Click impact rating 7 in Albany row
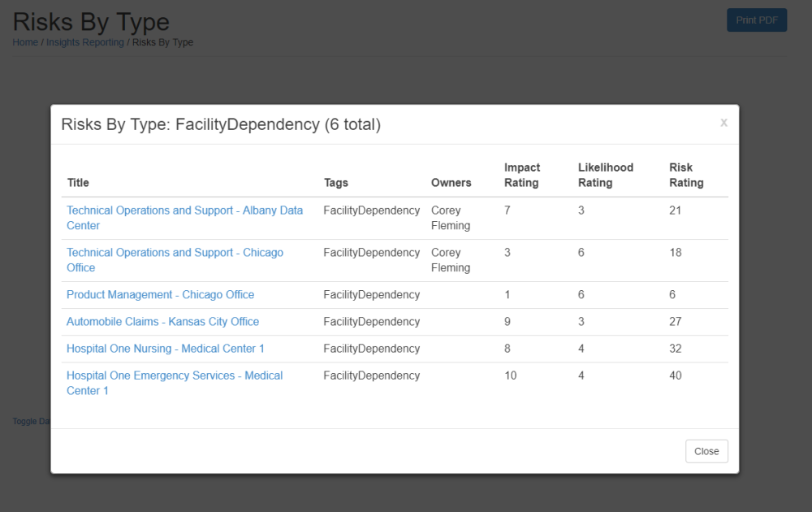The image size is (812, 512). 508,210
